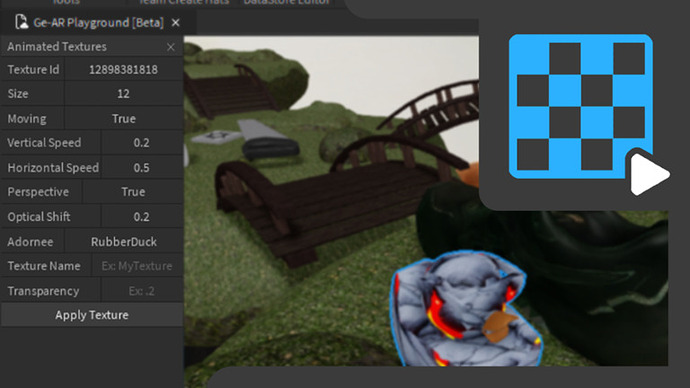Click the Transparency input field
The width and height of the screenshot is (690, 388).
[142, 291]
